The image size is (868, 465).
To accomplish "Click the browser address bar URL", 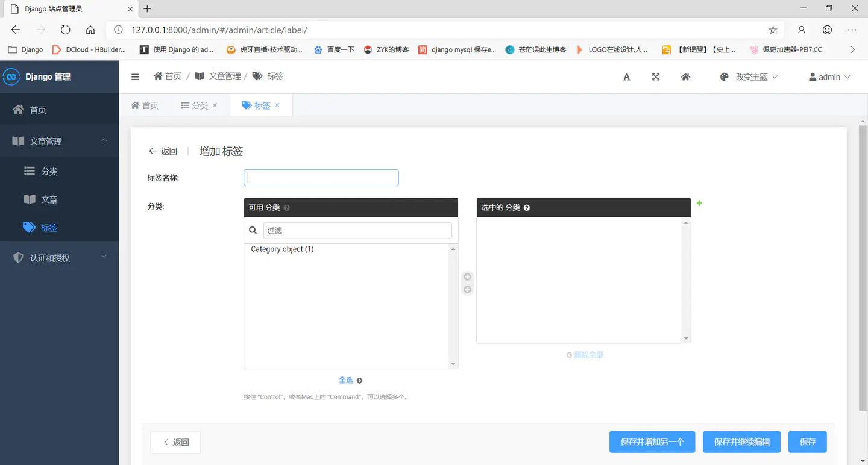I will 219,30.
